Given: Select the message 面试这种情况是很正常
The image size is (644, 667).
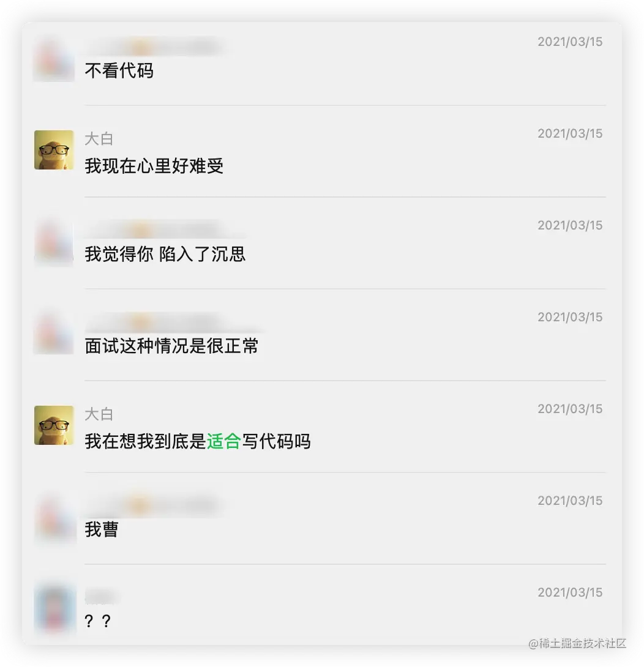Looking at the screenshot, I should [x=171, y=346].
